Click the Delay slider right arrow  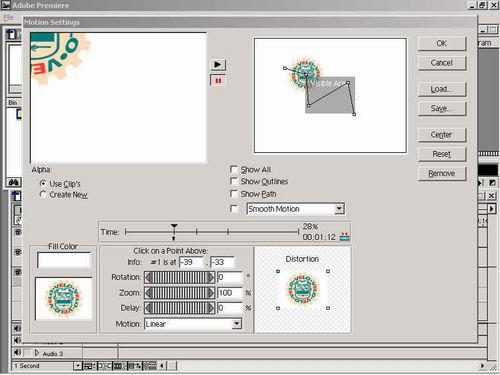click(x=211, y=308)
